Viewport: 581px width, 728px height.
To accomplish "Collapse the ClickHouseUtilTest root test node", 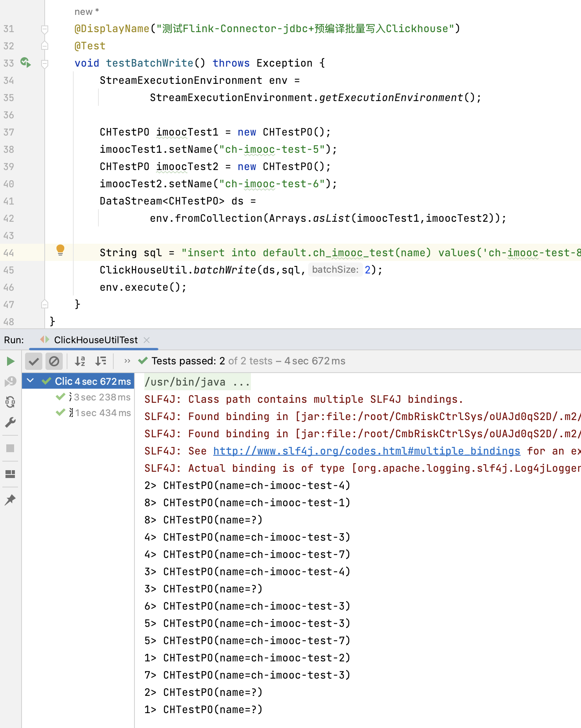I will click(x=30, y=380).
